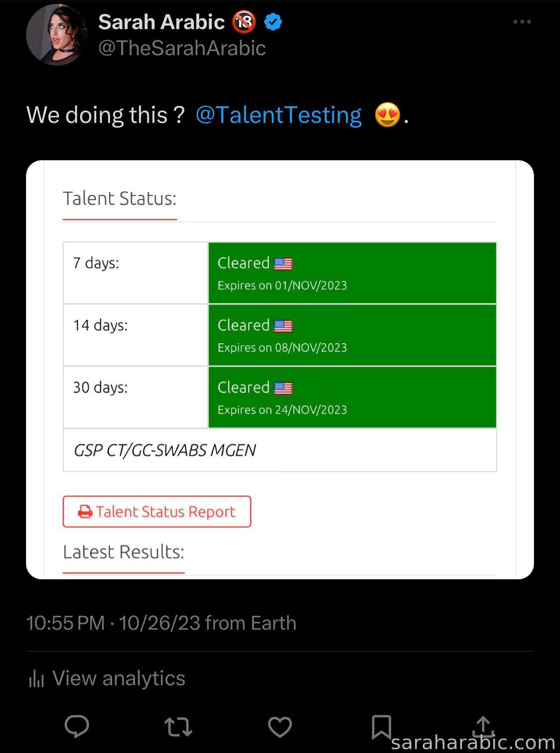
Task: Retweet this post using repost icon
Action: click(178, 727)
